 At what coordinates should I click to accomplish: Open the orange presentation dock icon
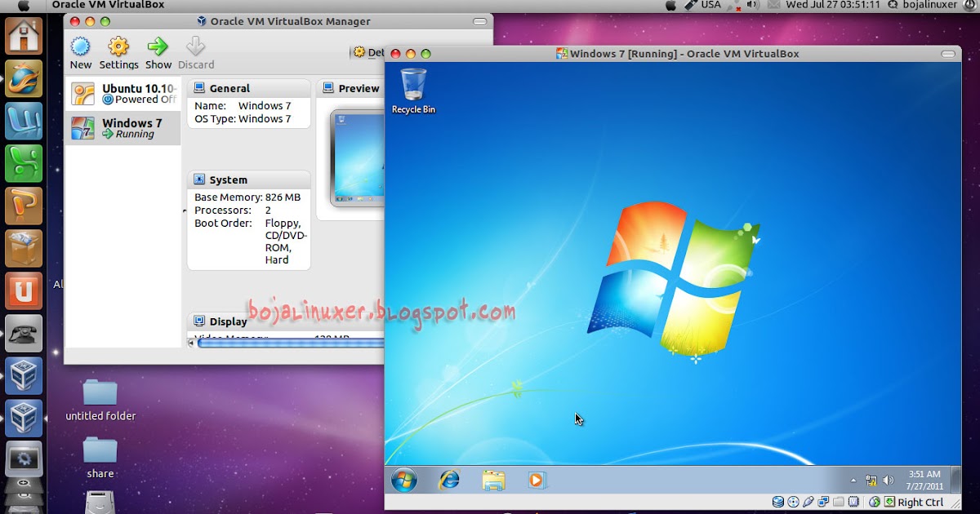coord(24,206)
